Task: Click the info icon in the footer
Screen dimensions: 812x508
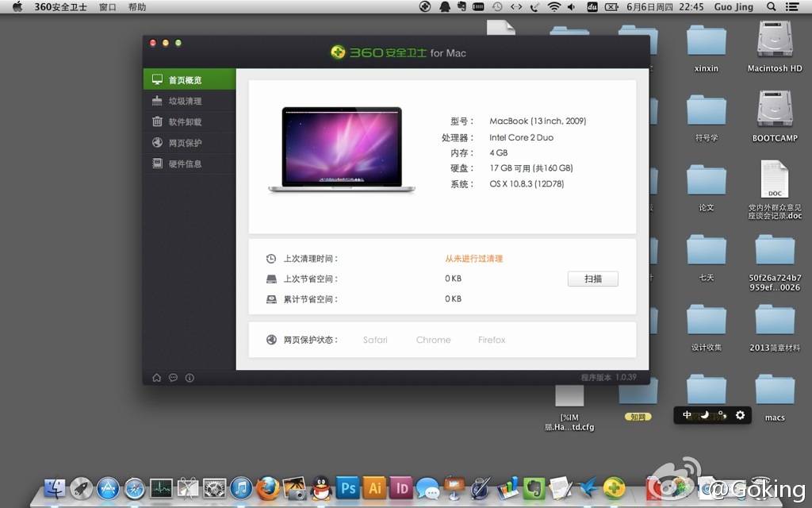Action: (190, 378)
